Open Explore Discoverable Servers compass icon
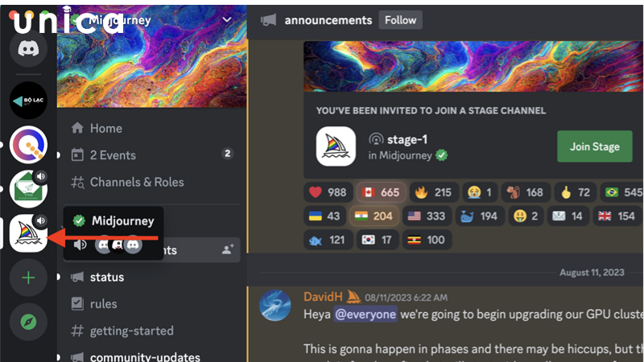Screen dimensions: 644x362 point(28,322)
